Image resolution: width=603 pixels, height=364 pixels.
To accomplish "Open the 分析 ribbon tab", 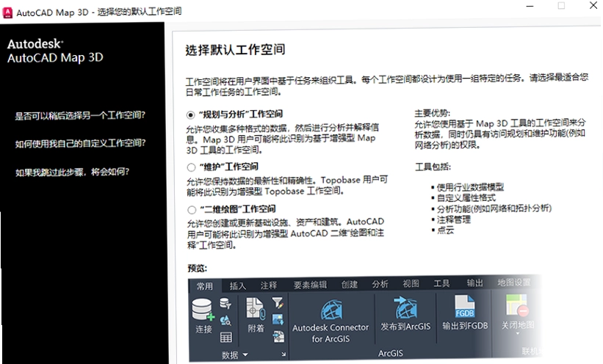I will pyautogui.click(x=380, y=284).
